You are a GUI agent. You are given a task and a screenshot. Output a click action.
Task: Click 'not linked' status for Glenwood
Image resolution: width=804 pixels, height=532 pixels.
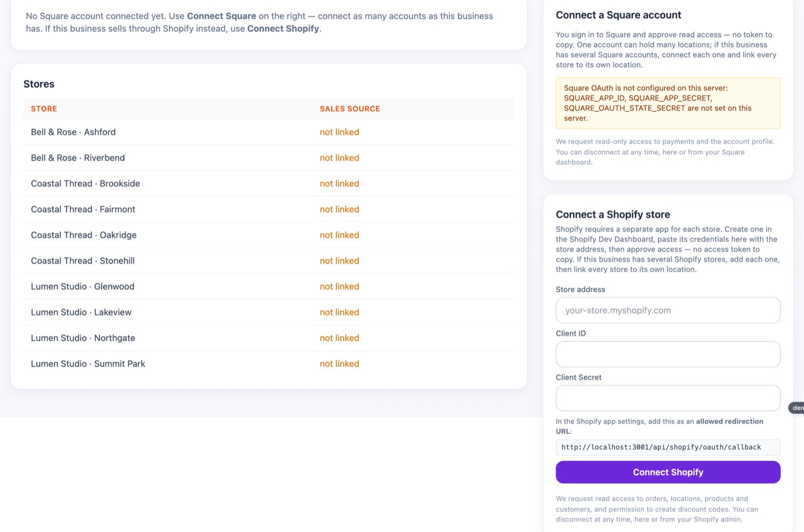click(339, 286)
